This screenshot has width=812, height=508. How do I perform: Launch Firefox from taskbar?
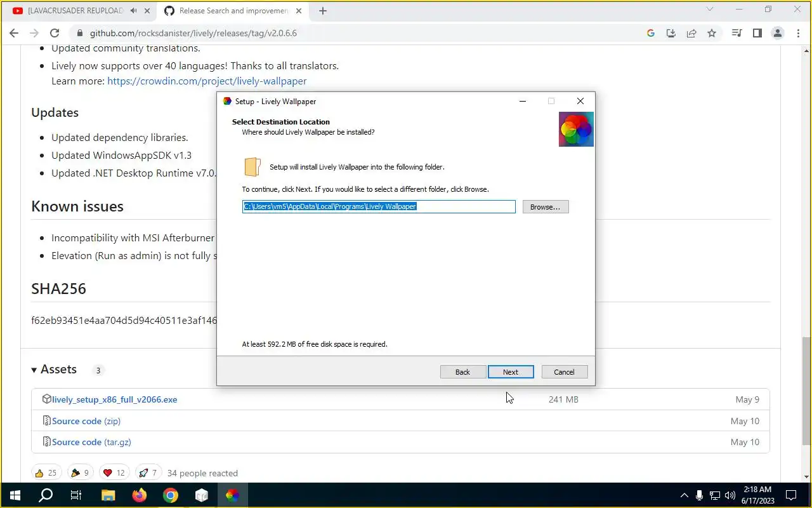(x=139, y=495)
